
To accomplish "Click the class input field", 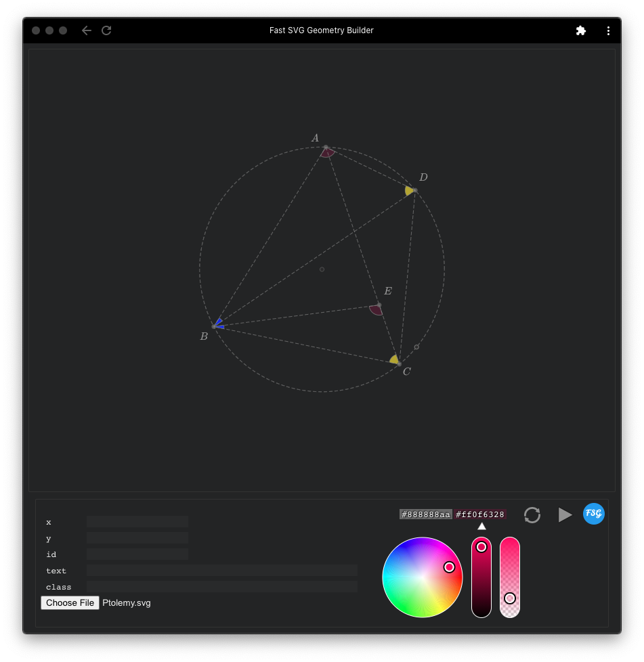I will pyautogui.click(x=221, y=586).
